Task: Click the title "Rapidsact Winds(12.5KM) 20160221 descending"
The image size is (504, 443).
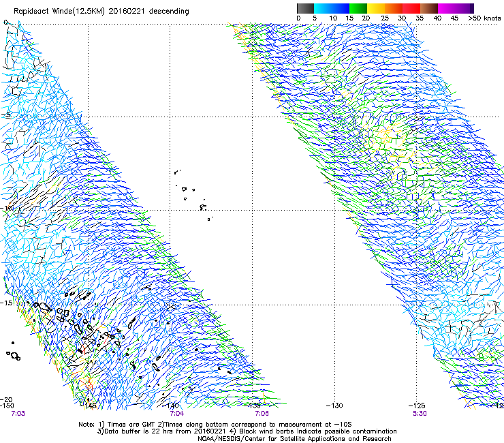Action: 101,12
